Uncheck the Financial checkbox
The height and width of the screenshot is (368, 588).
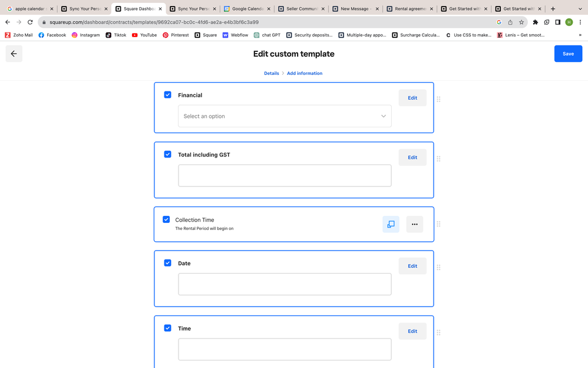tap(168, 95)
